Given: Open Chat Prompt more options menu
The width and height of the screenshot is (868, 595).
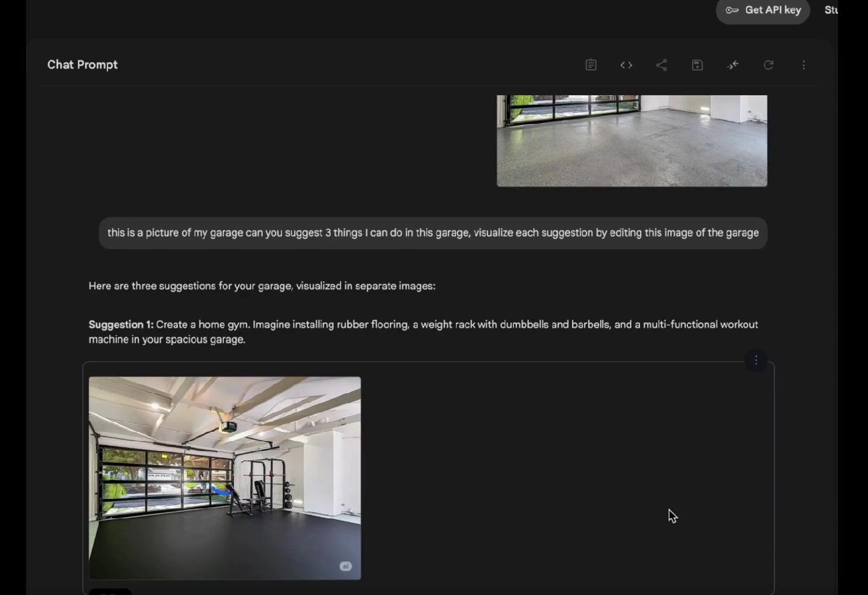Looking at the screenshot, I should [804, 65].
